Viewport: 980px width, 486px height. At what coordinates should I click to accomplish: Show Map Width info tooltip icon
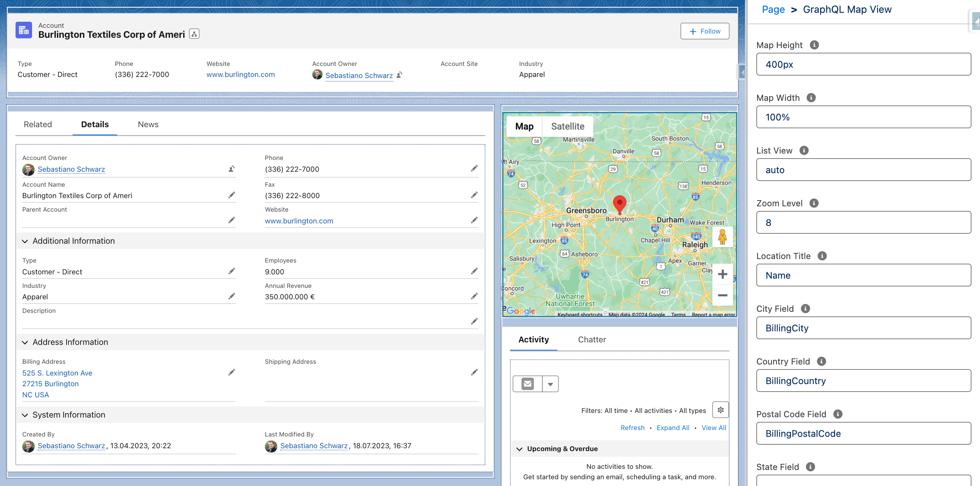point(811,98)
